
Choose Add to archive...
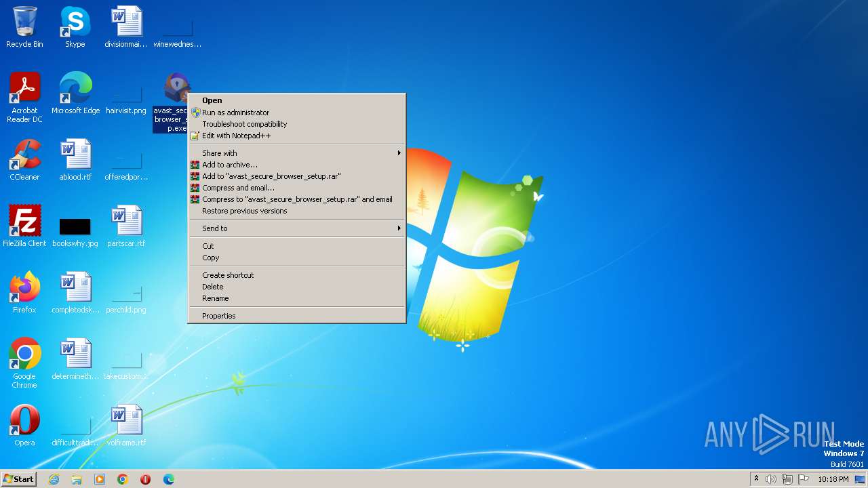point(297,165)
